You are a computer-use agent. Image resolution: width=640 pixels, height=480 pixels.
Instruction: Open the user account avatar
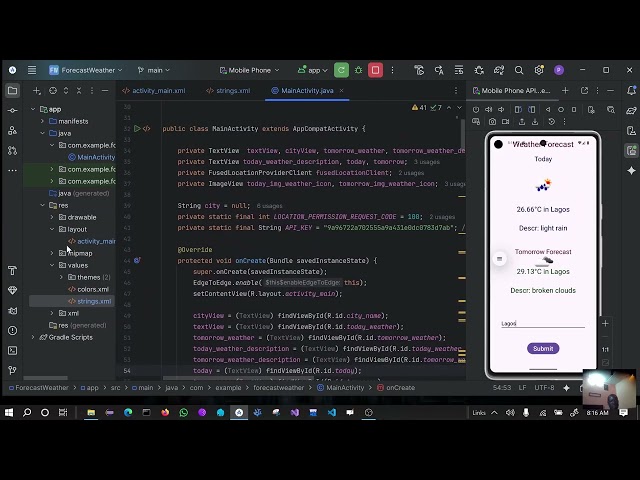tap(559, 70)
